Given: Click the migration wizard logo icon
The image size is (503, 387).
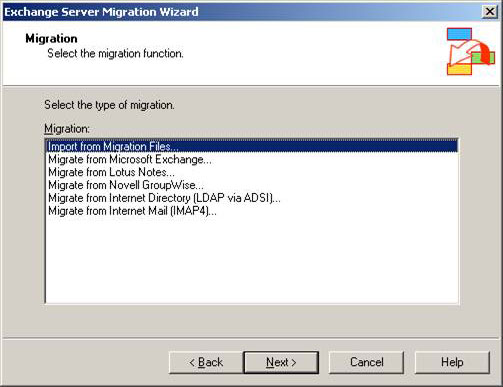Looking at the screenshot, I should (x=470, y=51).
